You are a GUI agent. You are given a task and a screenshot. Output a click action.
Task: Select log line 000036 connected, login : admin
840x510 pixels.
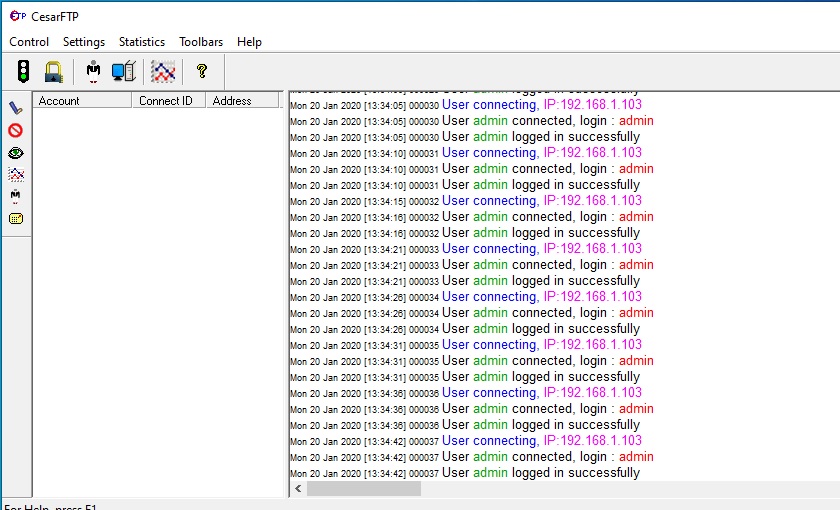tap(471, 409)
